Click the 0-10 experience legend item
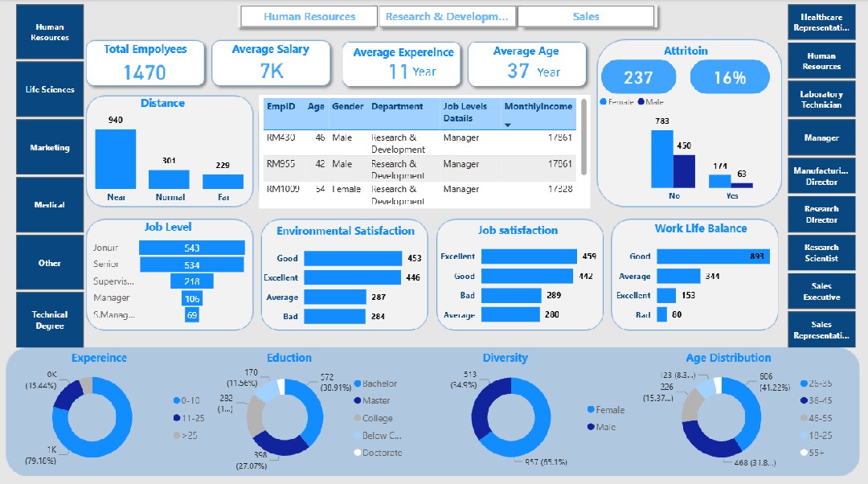 [186, 400]
